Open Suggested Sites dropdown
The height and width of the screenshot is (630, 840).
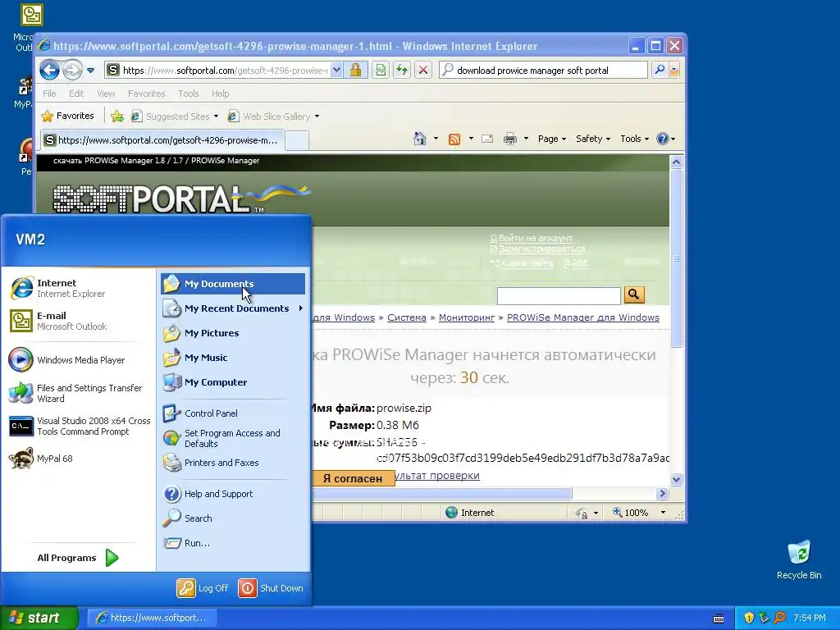pos(175,116)
